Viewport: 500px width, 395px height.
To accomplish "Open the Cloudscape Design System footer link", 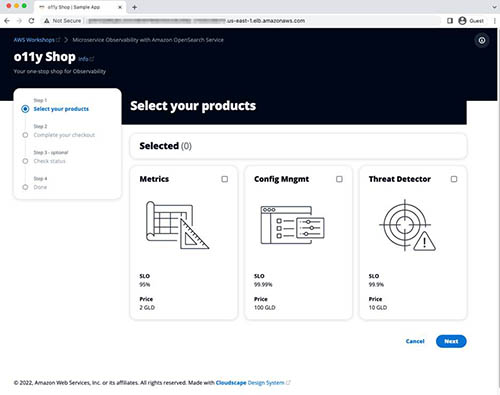I will (x=250, y=382).
